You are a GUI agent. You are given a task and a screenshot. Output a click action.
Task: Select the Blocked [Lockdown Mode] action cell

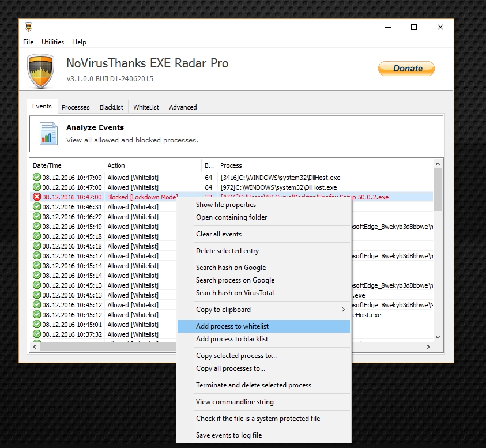click(142, 197)
